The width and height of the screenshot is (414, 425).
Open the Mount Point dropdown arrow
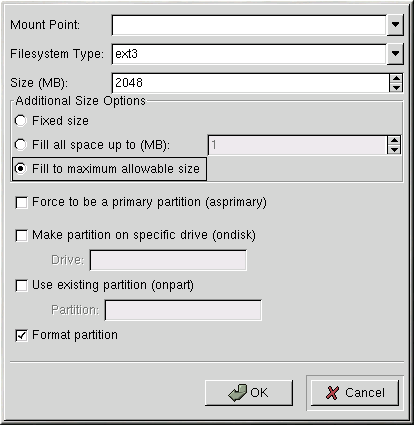395,25
